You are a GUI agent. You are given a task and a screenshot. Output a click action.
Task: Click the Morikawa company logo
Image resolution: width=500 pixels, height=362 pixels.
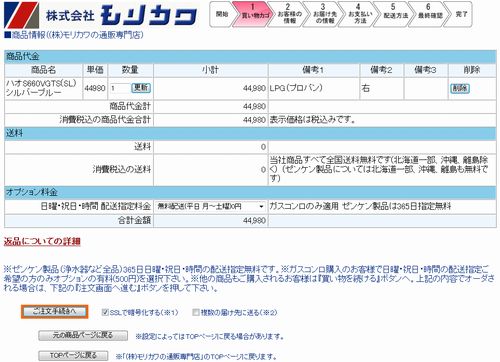point(100,15)
